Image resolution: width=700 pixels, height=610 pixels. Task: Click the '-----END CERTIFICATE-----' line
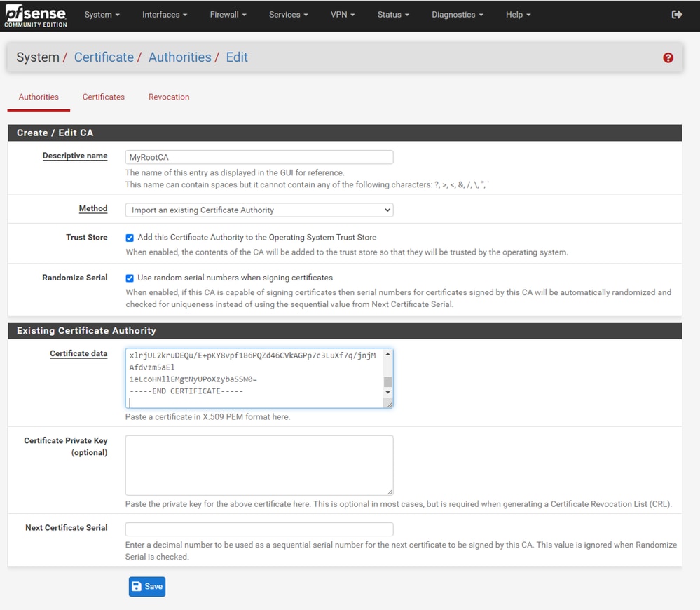pos(186,391)
